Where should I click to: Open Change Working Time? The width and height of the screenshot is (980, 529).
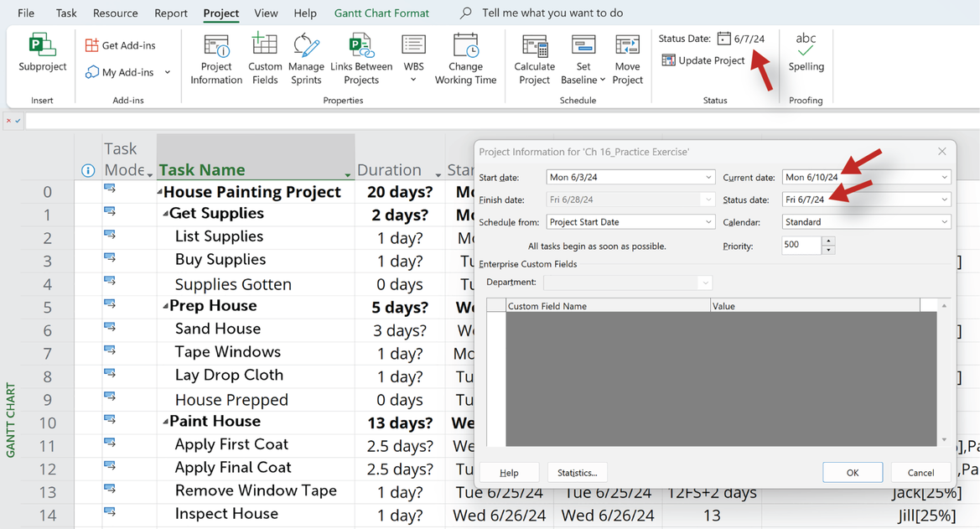[465, 60]
